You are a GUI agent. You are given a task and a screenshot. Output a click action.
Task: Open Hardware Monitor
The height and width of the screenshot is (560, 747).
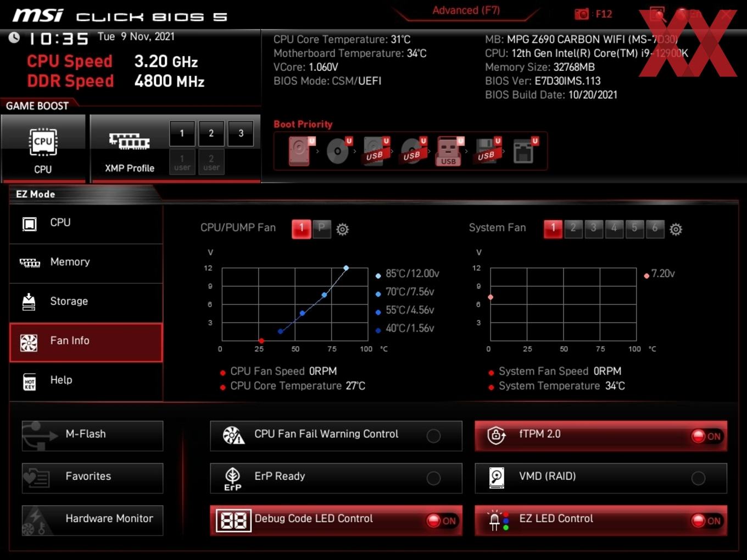click(92, 520)
